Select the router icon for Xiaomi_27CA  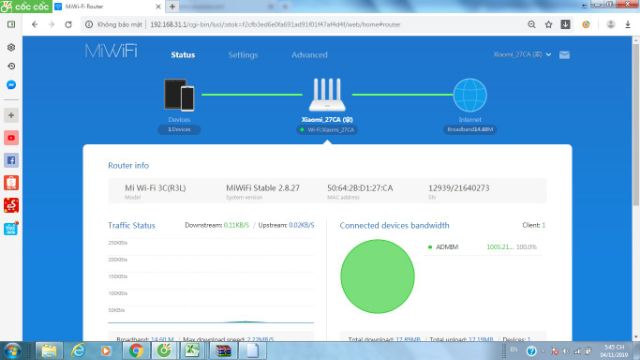pyautogui.click(x=327, y=95)
